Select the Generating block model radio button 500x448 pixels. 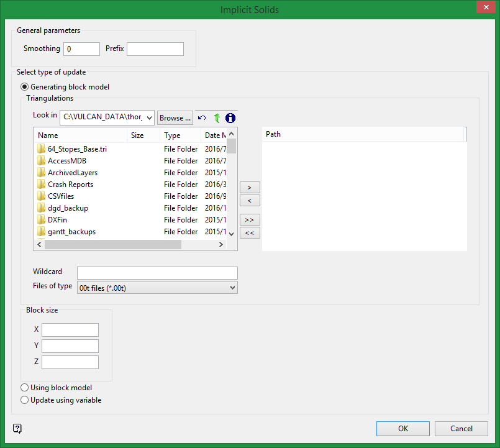point(25,87)
